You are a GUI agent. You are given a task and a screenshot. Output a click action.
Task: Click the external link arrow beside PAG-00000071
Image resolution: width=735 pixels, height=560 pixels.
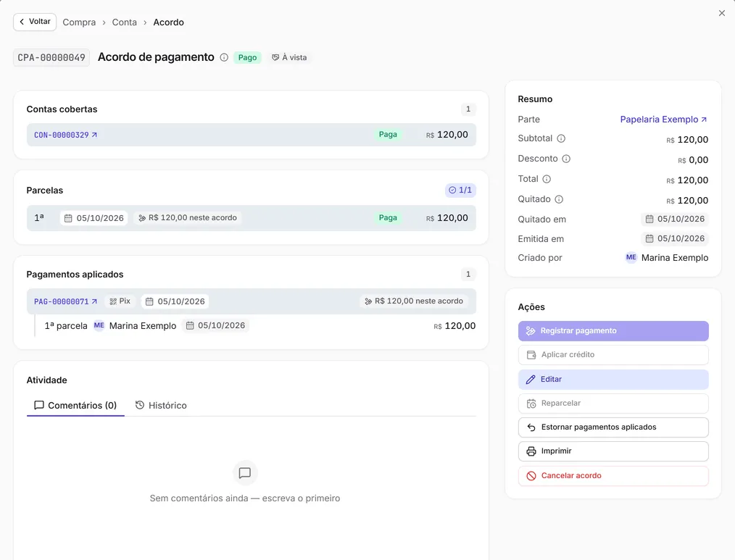click(x=94, y=301)
